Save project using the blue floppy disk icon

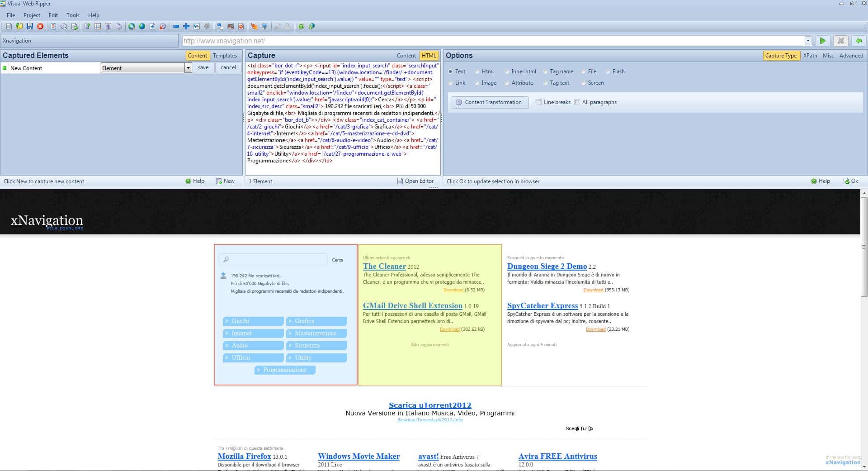pyautogui.click(x=30, y=26)
